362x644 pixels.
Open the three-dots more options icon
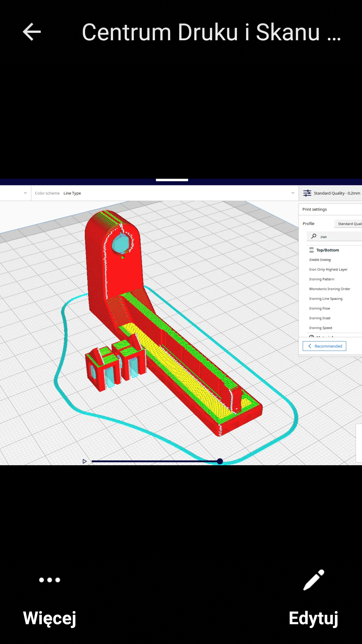(x=50, y=580)
